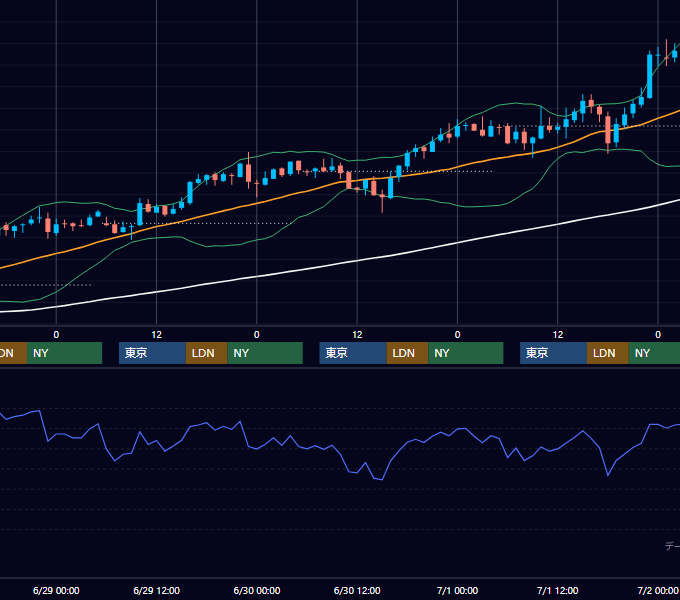Click the 7/2 00:00 date label
Viewport: 680px width, 600px height.
(x=657, y=590)
